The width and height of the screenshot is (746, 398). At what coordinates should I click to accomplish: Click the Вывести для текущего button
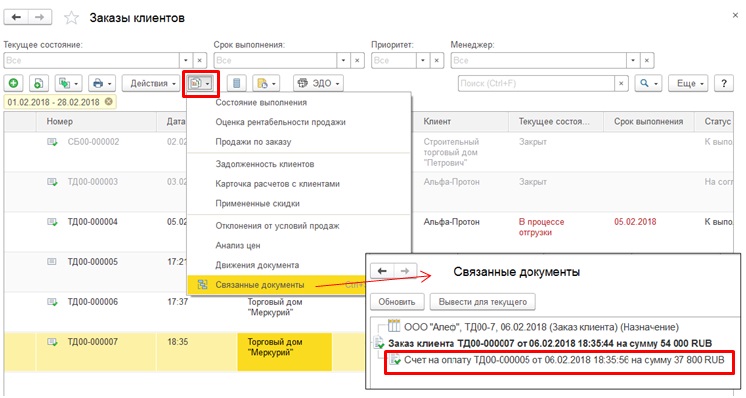point(483,302)
